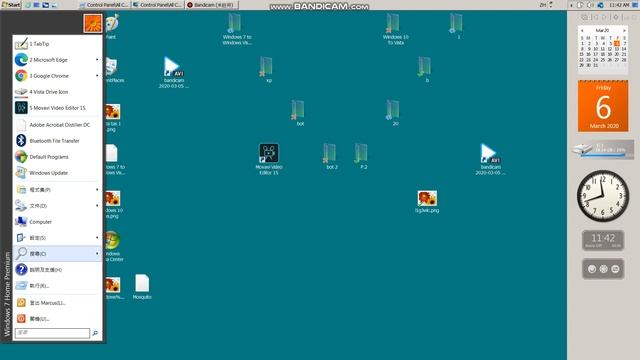Click the drive usage meter gadget
The height and width of the screenshot is (360, 640).
coord(603,150)
